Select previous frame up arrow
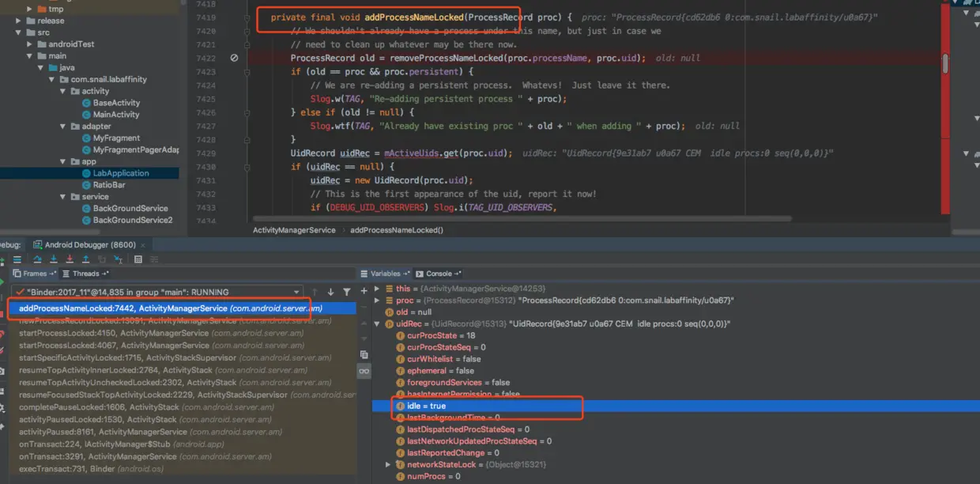Image resolution: width=980 pixels, height=484 pixels. (315, 292)
